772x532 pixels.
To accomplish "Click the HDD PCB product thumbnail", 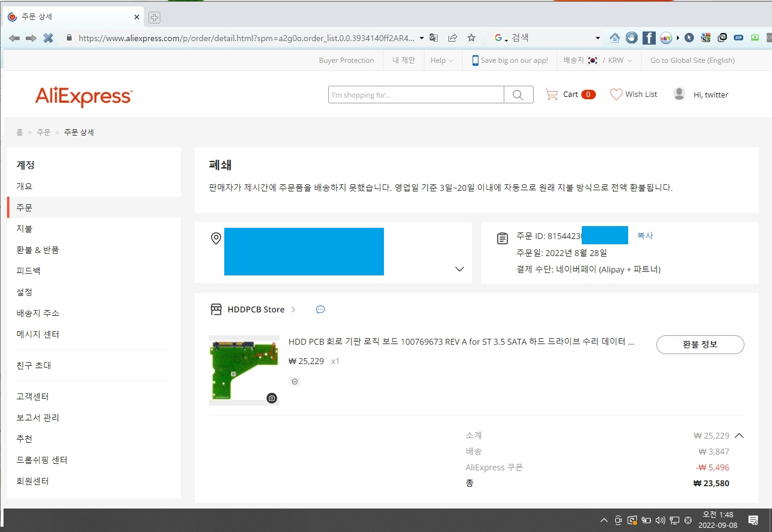I will [244, 371].
